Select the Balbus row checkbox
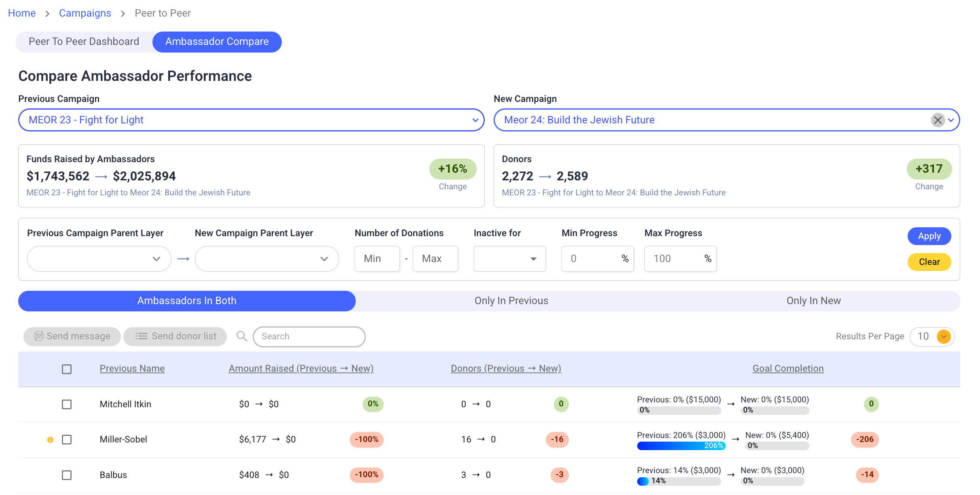The width and height of the screenshot is (980, 495). (67, 475)
